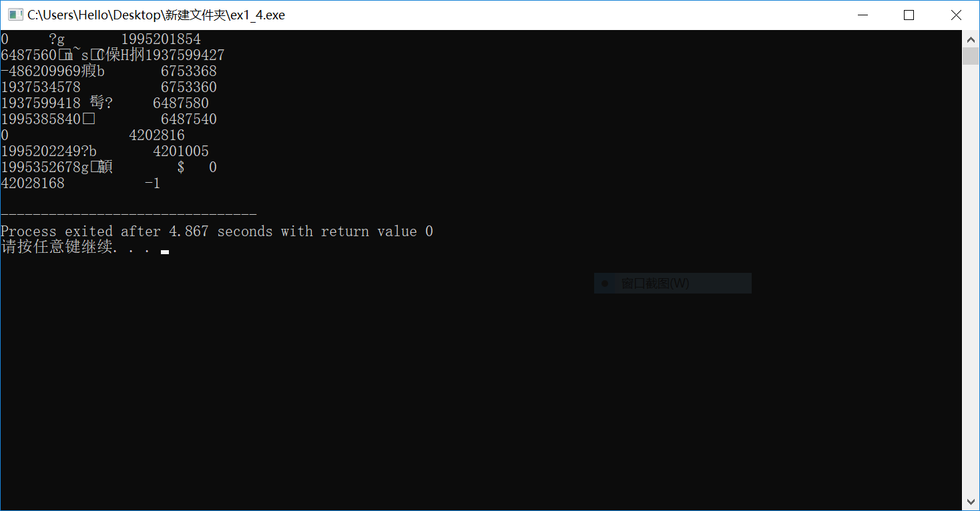
Task: Maximize the ex1_4.exe console window
Action: click(x=909, y=15)
